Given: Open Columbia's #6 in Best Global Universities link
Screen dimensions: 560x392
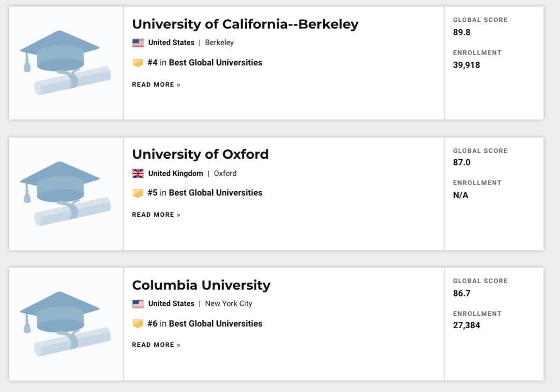Looking at the screenshot, I should point(205,324).
